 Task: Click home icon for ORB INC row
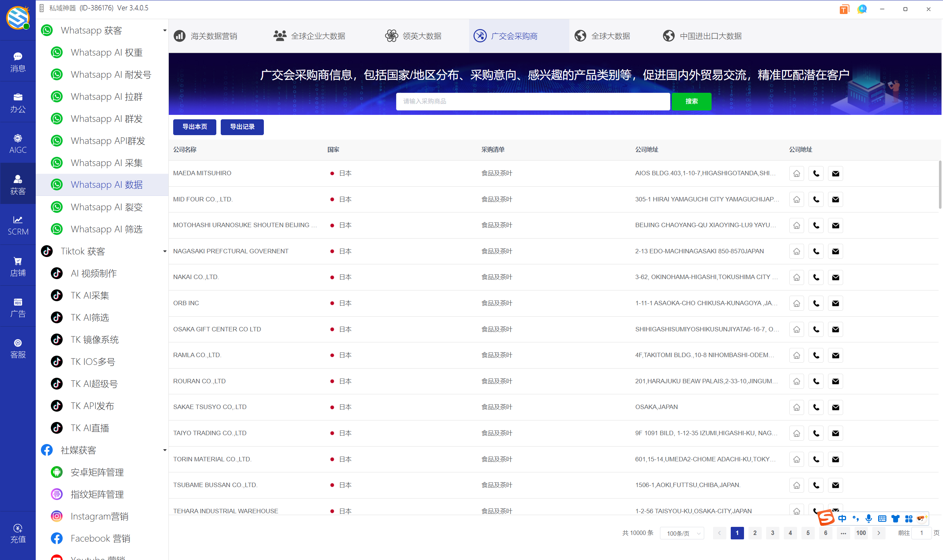[796, 303]
